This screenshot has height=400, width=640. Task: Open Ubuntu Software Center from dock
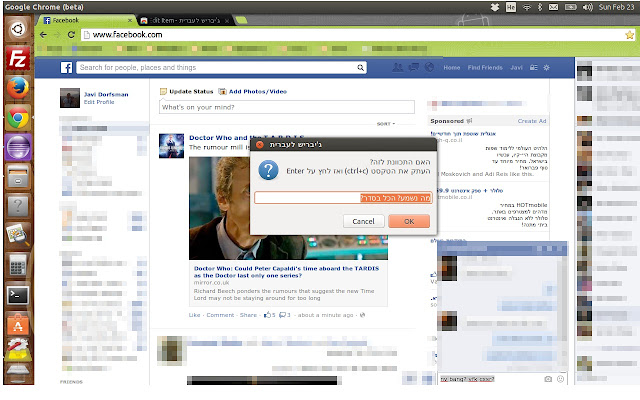[x=18, y=324]
